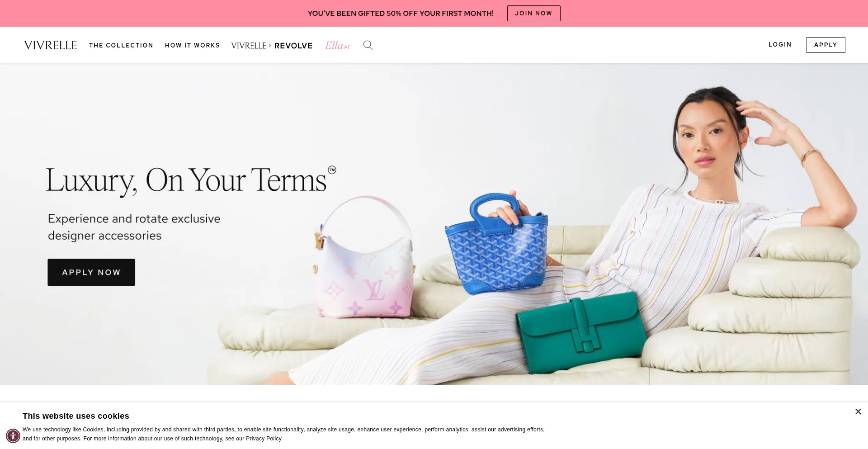Click the green Hermès clutch image
The height and width of the screenshot is (449, 868).
[x=581, y=332]
